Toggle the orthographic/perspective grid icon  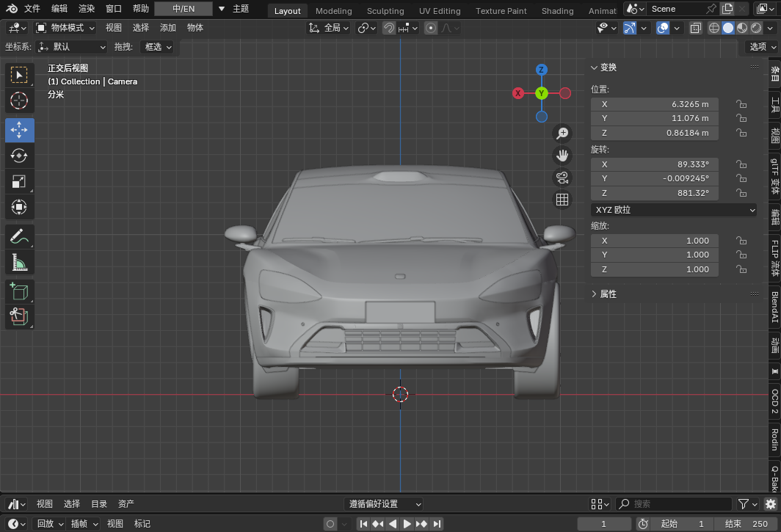point(562,200)
